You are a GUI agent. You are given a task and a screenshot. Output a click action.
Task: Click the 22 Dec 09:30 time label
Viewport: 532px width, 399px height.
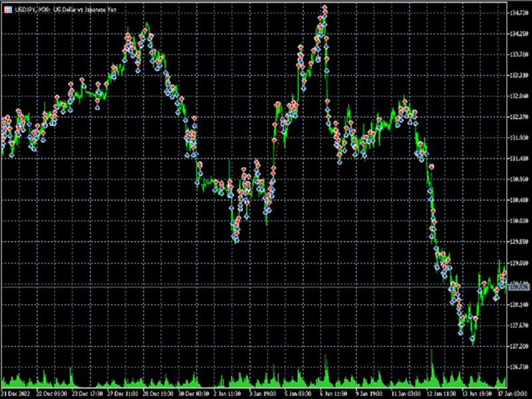pos(51,394)
